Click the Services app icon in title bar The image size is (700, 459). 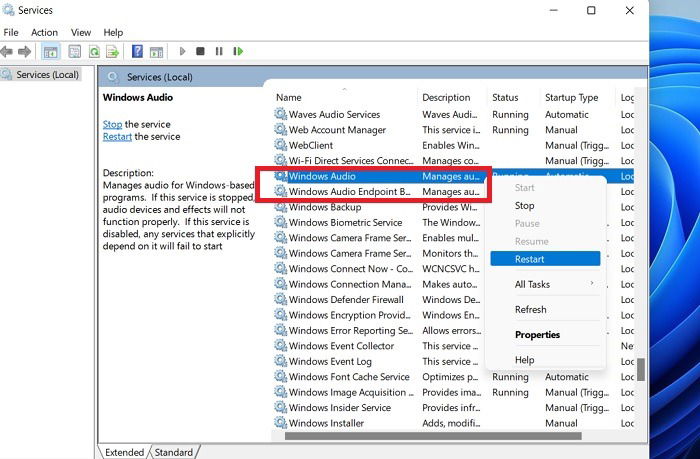point(8,9)
